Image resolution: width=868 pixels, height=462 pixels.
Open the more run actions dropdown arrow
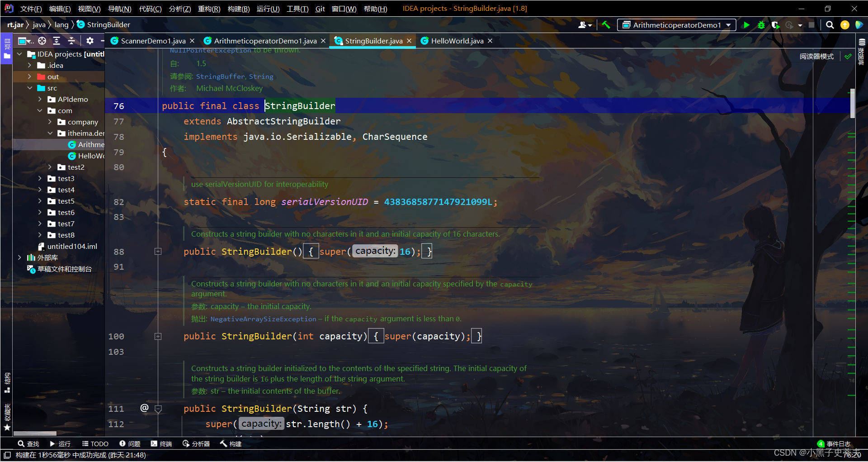click(x=800, y=25)
